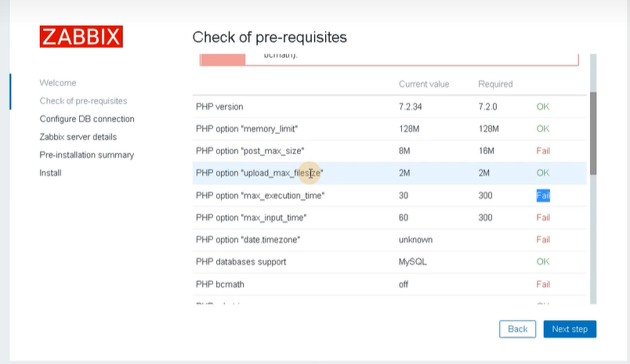The height and width of the screenshot is (364, 630).
Task: Click the Current value column header
Action: click(424, 84)
